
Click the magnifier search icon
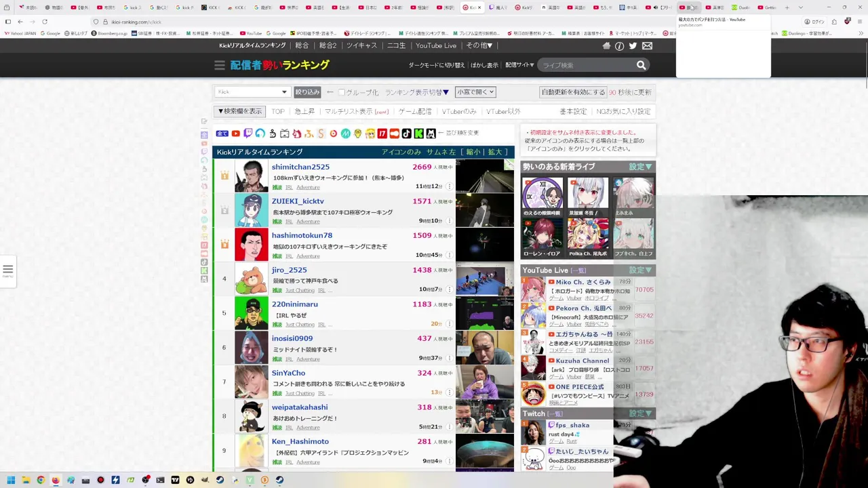[x=641, y=65]
